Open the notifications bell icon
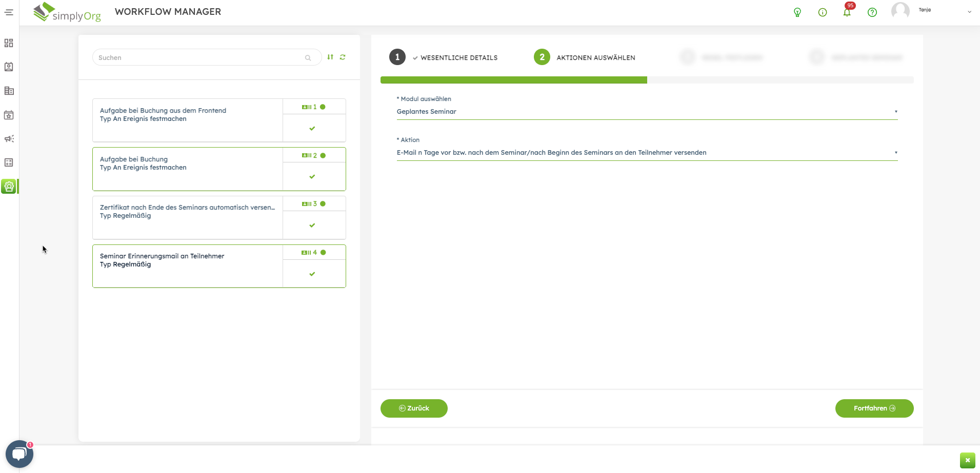Viewport: 980px width, 473px height. (x=847, y=12)
